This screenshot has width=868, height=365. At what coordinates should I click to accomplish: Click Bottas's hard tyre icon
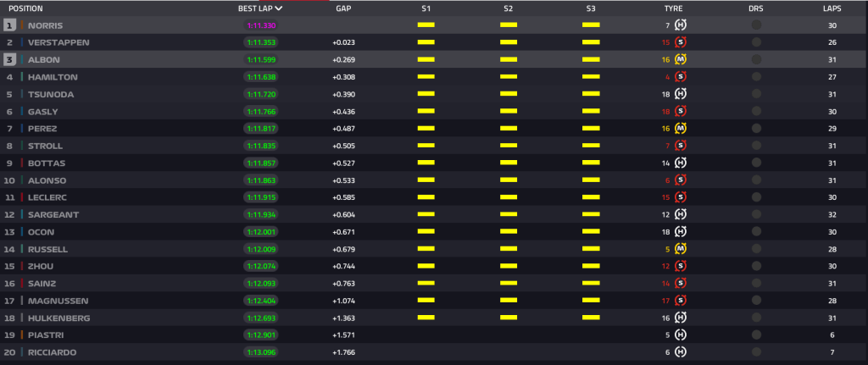point(681,163)
